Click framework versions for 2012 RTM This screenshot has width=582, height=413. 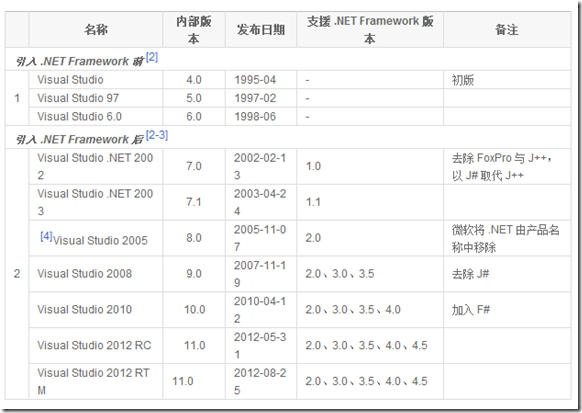(x=370, y=381)
